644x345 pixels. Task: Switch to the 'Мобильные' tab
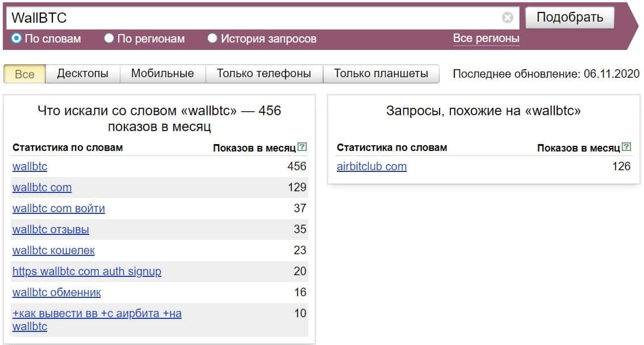coord(162,74)
